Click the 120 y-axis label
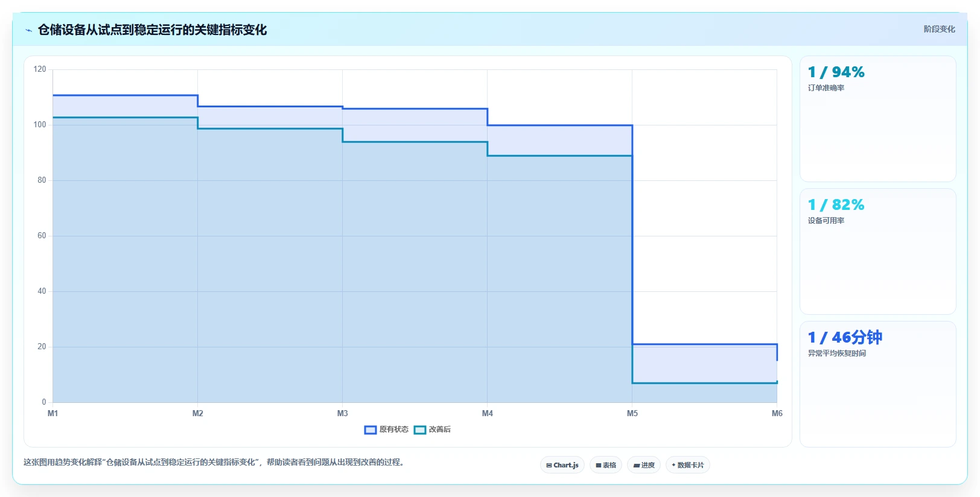 pyautogui.click(x=40, y=69)
